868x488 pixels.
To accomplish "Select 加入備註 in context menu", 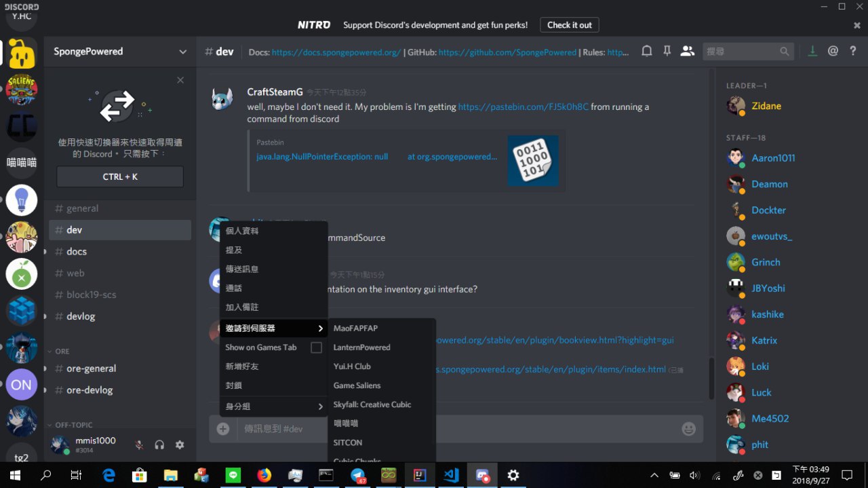I will tap(274, 307).
